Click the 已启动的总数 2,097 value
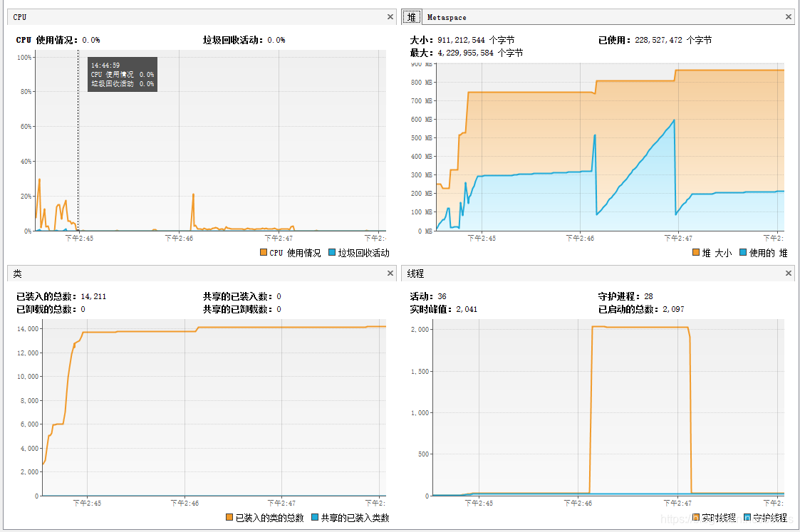 click(673, 309)
